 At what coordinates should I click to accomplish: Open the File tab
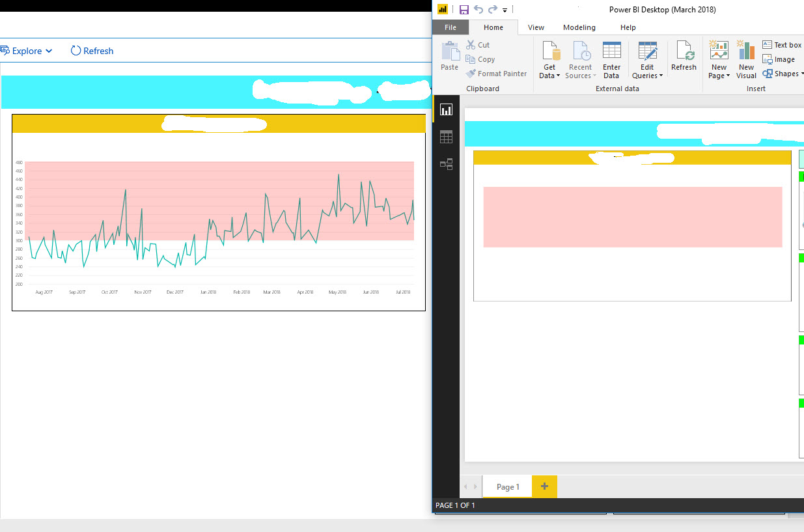(450, 27)
